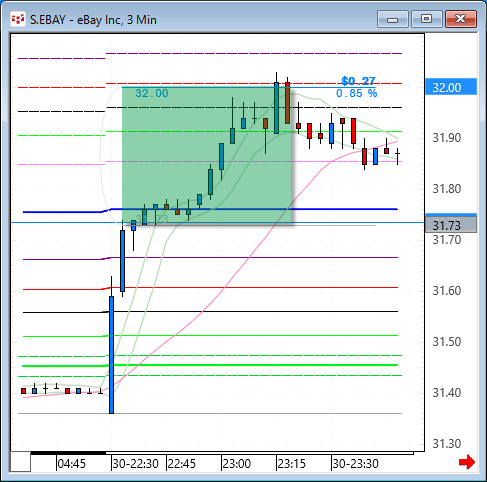This screenshot has width=487, height=482.
Task: Click the 31.50 price axis label
Action: pyautogui.click(x=447, y=342)
